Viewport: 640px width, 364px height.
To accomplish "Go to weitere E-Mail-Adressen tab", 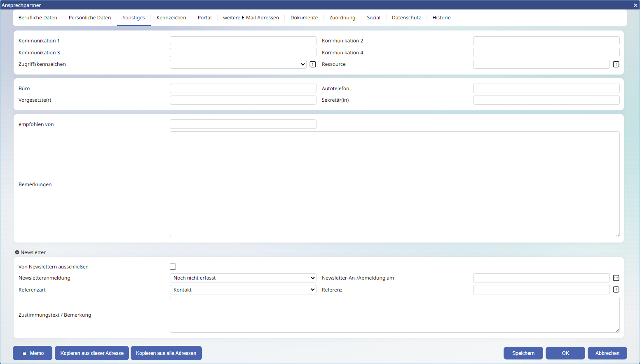I will click(251, 18).
